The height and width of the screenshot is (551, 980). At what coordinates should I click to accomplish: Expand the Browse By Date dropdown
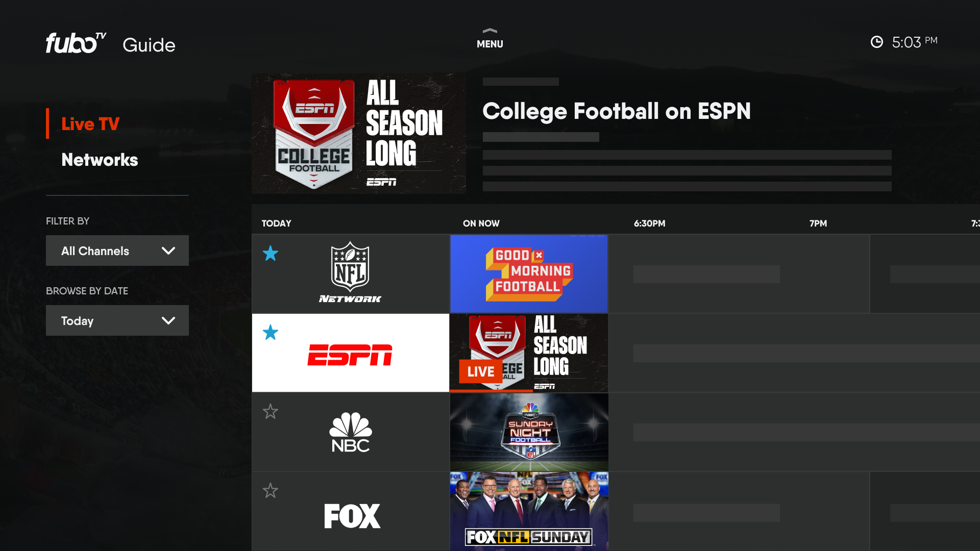[117, 320]
